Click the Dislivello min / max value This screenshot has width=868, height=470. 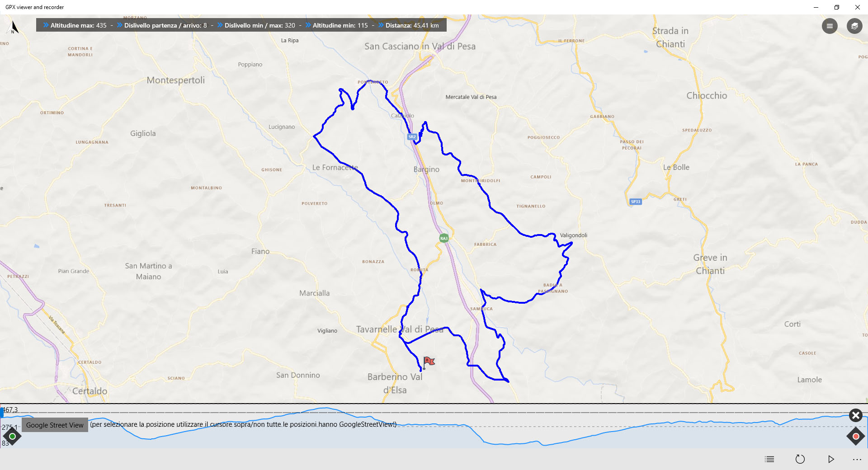point(289,25)
